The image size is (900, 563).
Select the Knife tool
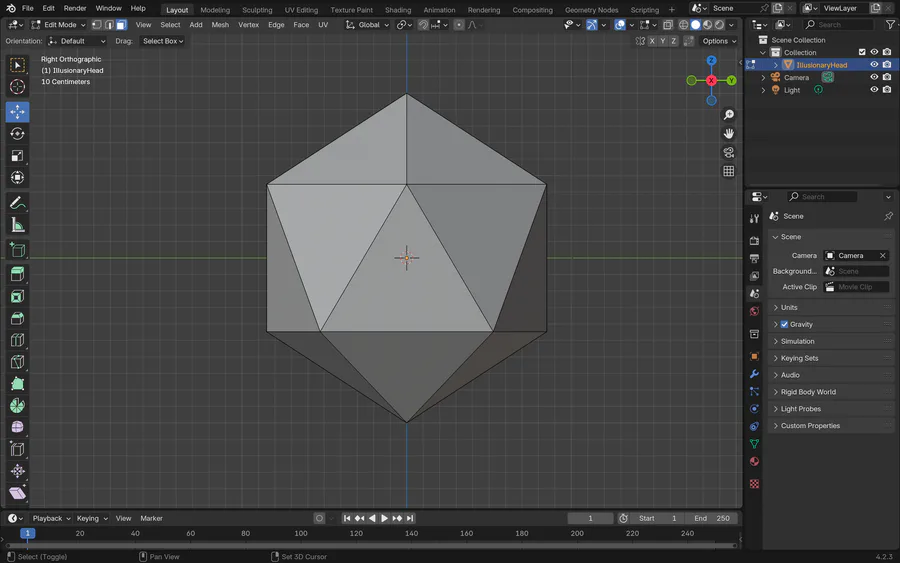17,362
